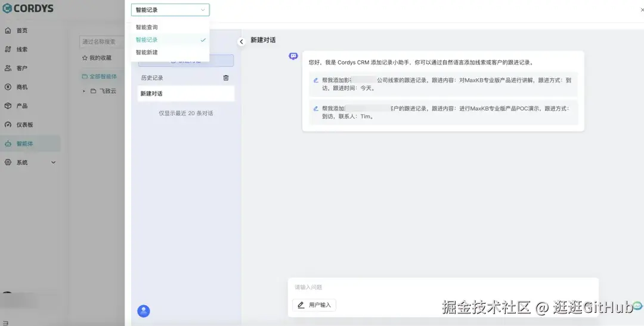Select 全部智能体 folder
The width and height of the screenshot is (644, 326).
[x=100, y=76]
